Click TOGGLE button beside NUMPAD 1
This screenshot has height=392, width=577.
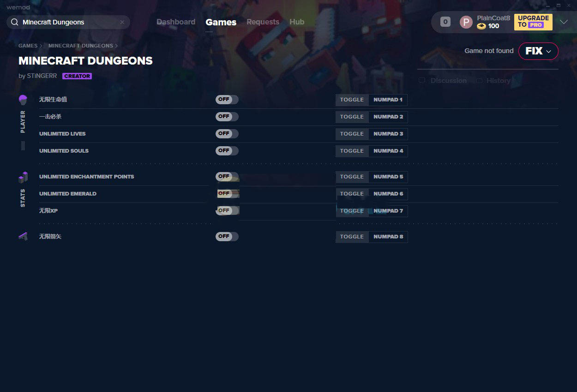click(352, 100)
